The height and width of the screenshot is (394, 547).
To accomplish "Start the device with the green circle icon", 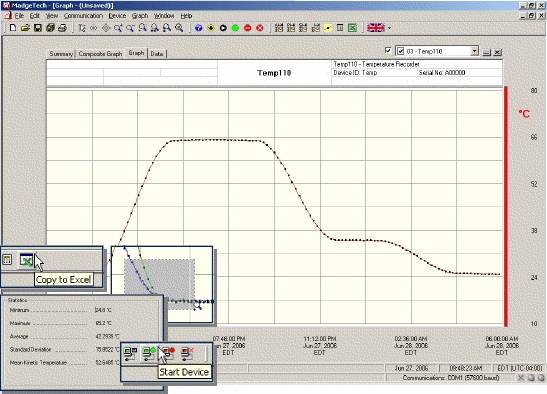I will (x=235, y=28).
